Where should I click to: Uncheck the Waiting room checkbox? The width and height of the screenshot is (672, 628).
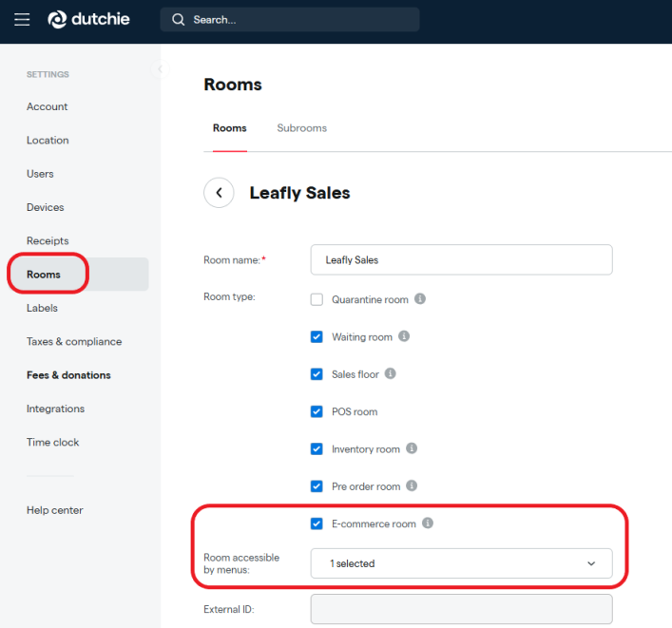317,336
